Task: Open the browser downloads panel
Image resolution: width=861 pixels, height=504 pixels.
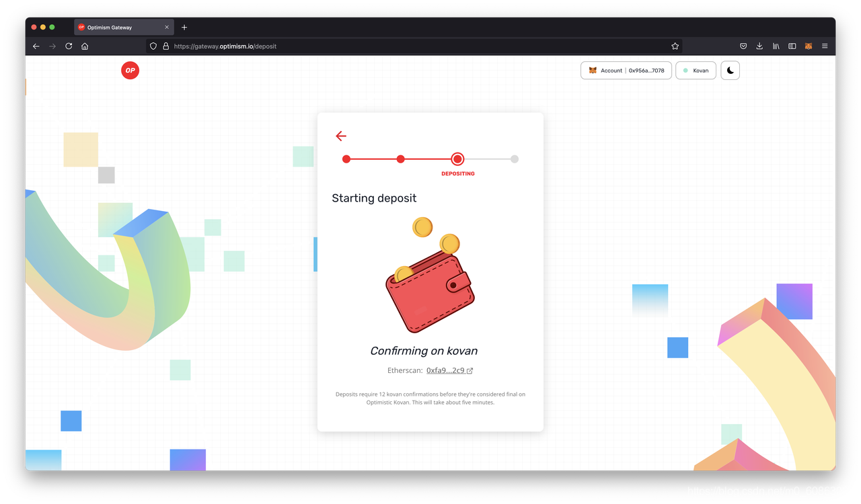Action: (x=759, y=46)
